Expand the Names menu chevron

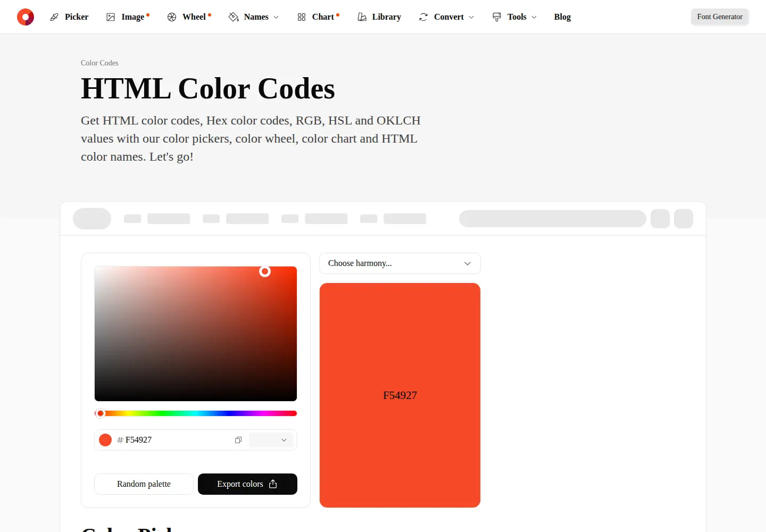click(x=276, y=18)
